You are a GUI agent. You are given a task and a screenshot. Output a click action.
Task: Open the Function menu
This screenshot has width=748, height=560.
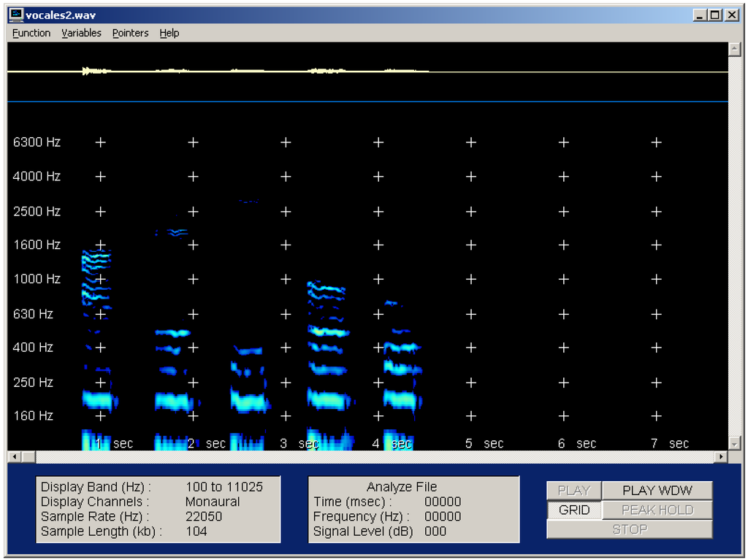[x=30, y=33]
